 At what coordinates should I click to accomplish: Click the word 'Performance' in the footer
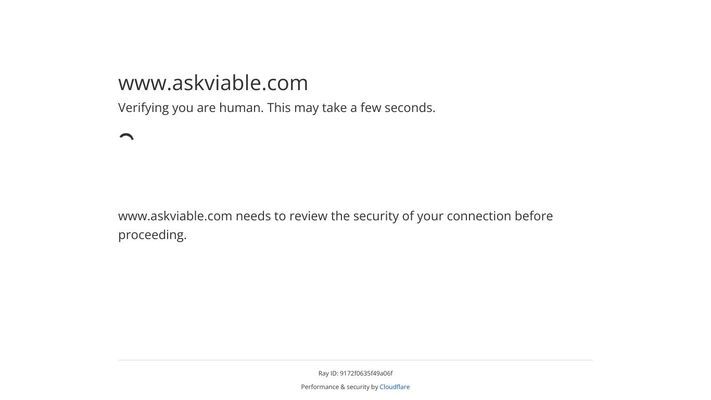pyautogui.click(x=320, y=387)
